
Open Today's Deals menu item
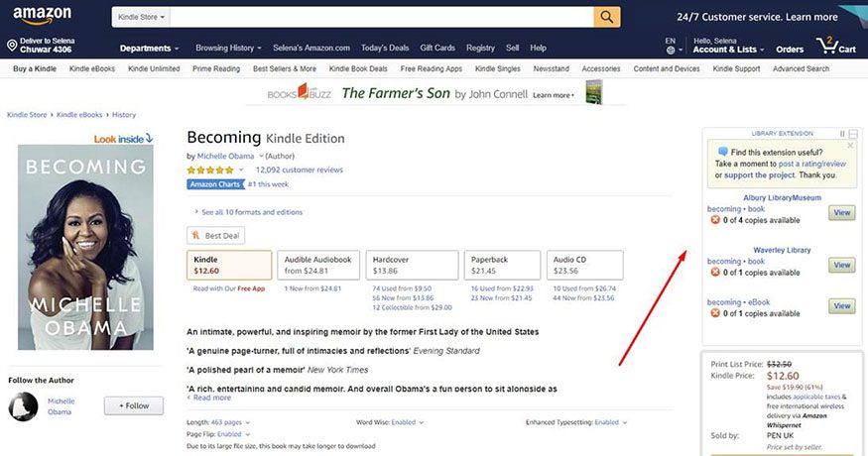point(385,48)
